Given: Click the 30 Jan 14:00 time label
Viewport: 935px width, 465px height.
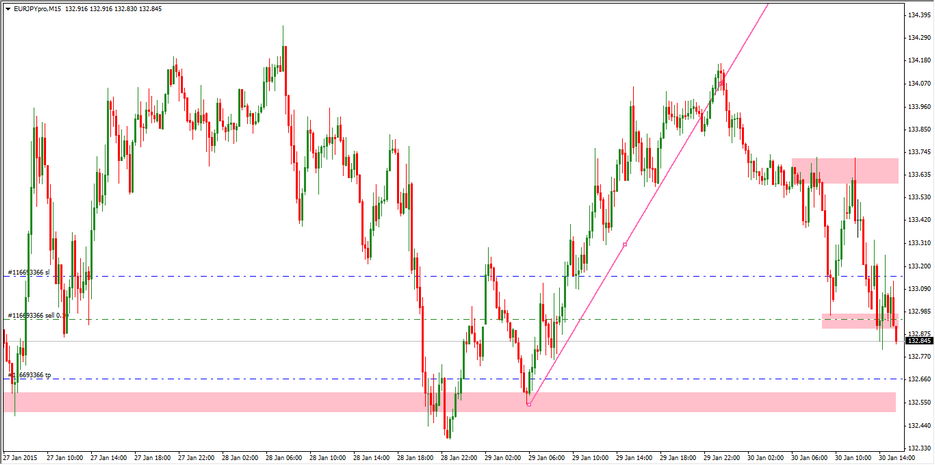Looking at the screenshot, I should (x=895, y=459).
